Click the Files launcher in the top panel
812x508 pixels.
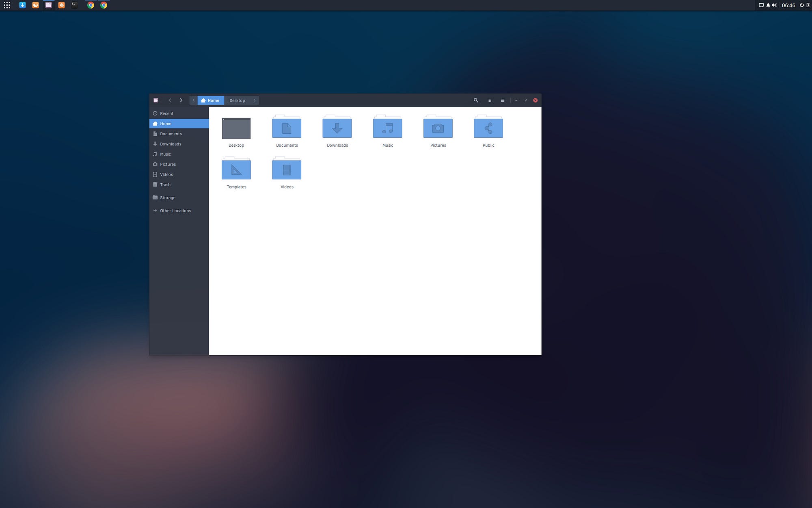[x=48, y=5]
